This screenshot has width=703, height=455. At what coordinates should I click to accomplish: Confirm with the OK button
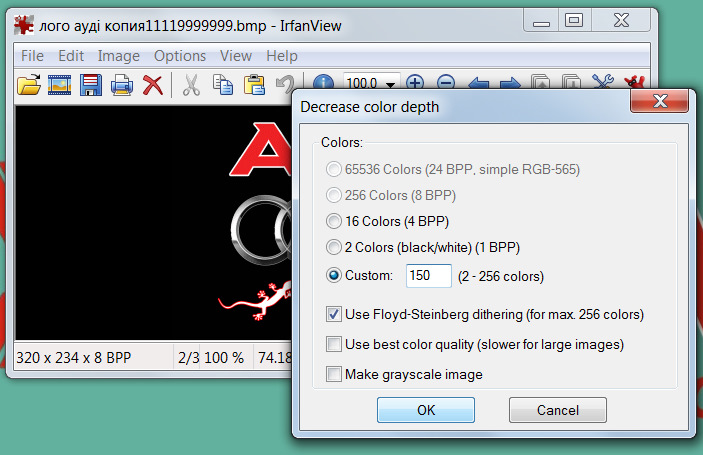point(425,410)
